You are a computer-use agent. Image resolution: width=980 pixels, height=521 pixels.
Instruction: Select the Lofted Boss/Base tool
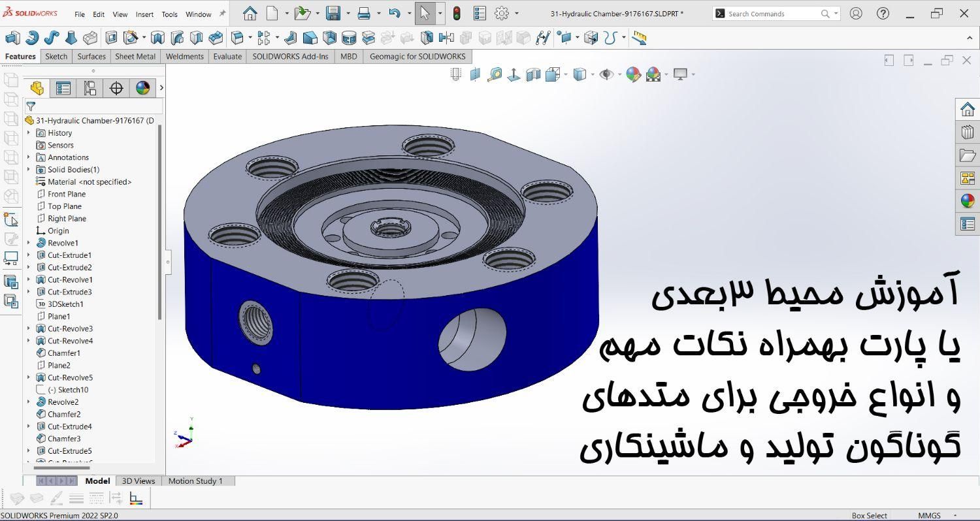tap(71, 38)
